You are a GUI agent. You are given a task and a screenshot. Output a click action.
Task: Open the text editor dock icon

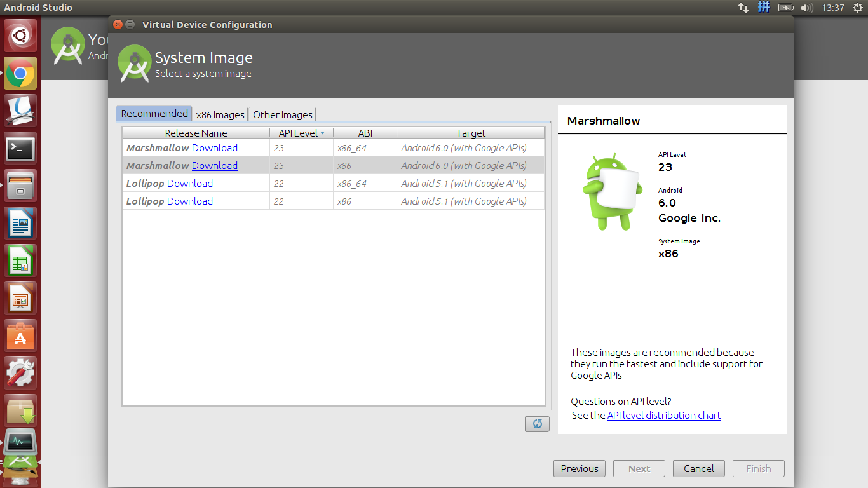click(20, 111)
